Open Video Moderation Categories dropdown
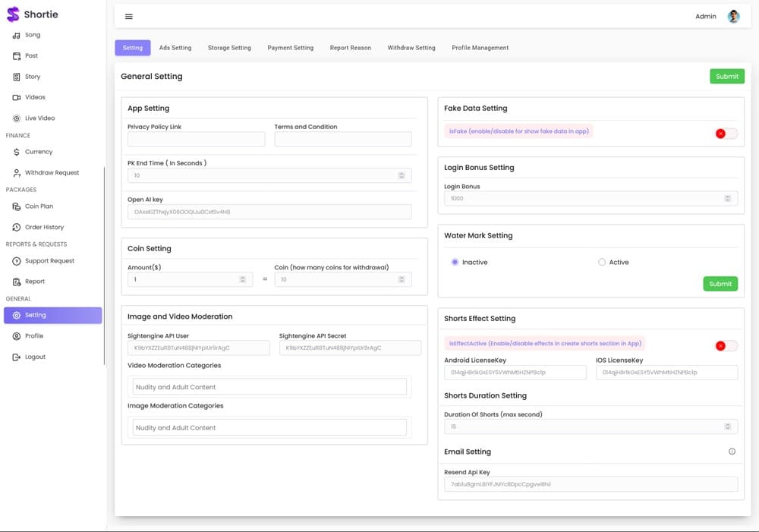This screenshot has width=759, height=532. pyautogui.click(x=269, y=387)
